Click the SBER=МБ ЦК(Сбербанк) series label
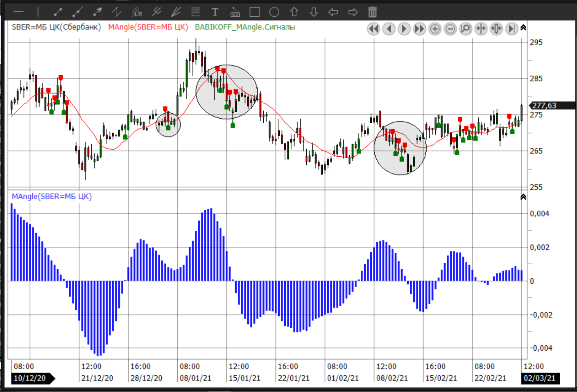Viewport: 577px width, 392px height. pyautogui.click(x=56, y=27)
